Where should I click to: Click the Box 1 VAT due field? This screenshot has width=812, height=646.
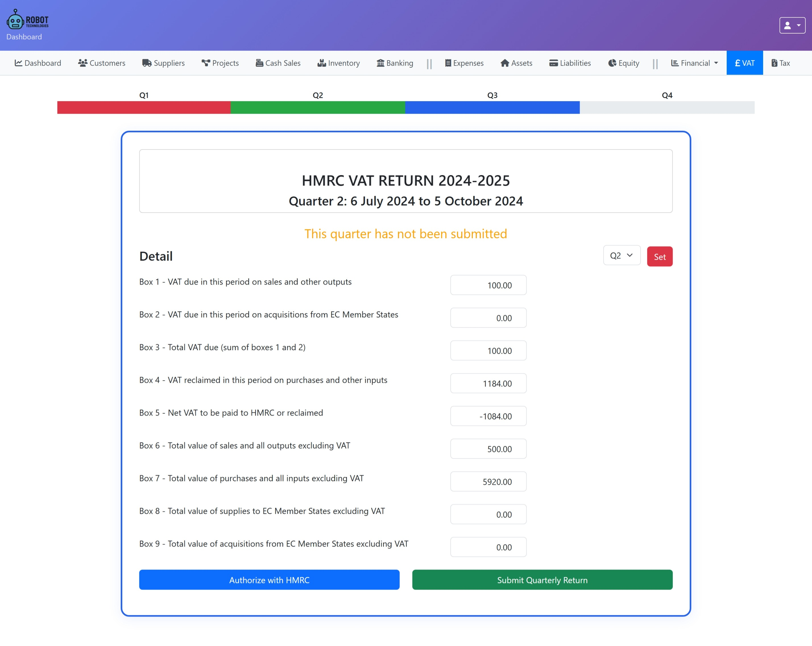pyautogui.click(x=488, y=285)
